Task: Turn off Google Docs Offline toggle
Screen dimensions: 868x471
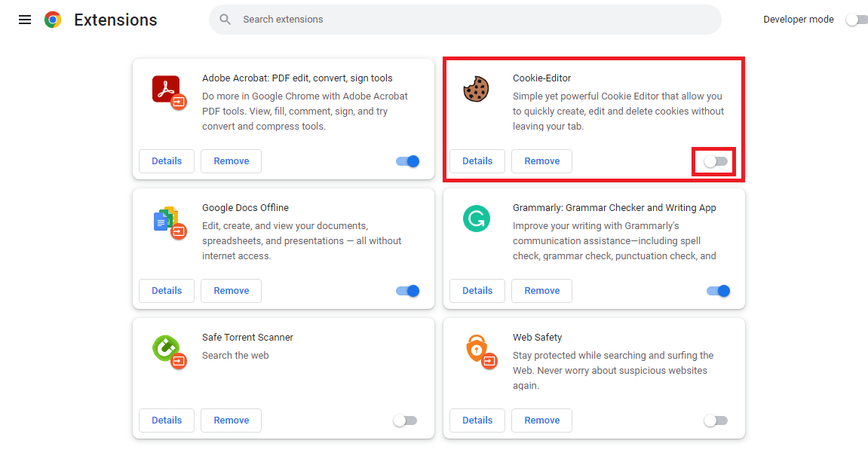Action: click(408, 291)
